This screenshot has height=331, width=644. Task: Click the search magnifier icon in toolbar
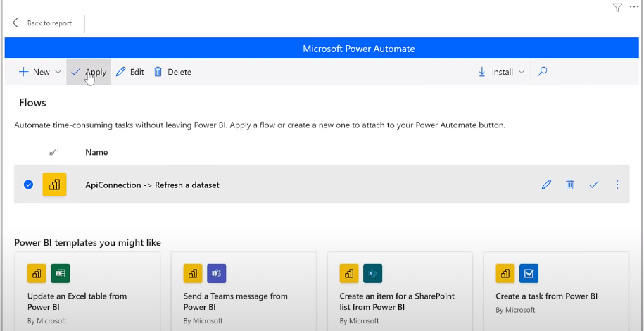542,72
